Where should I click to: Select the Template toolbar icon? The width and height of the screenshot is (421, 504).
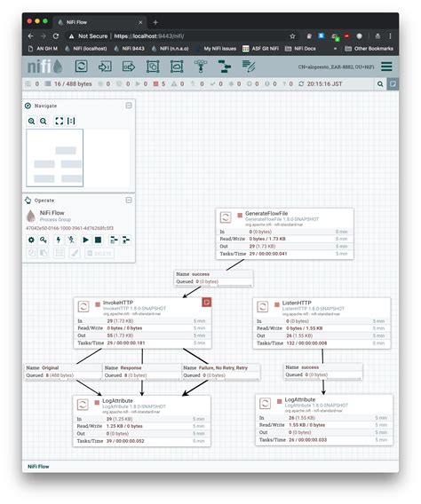(x=224, y=67)
